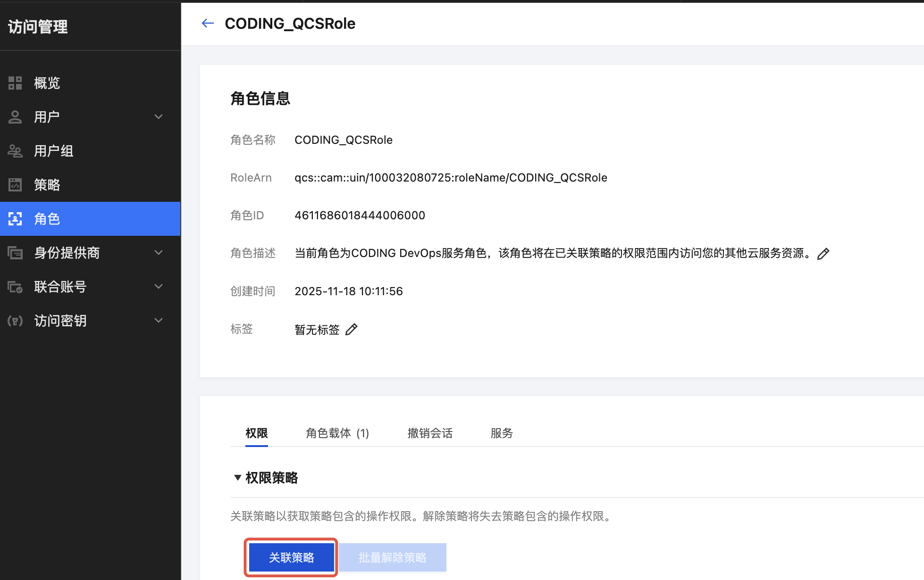Switch to the 服务 tab
The height and width of the screenshot is (580, 924).
[x=501, y=433]
